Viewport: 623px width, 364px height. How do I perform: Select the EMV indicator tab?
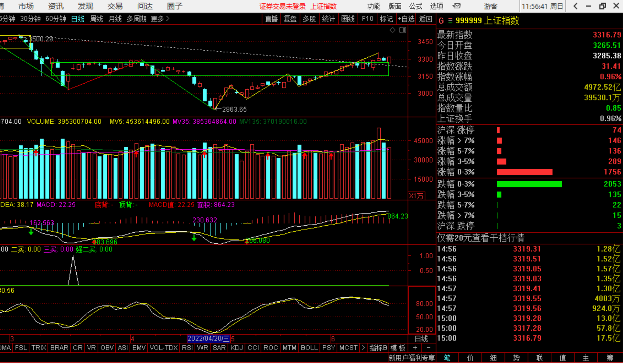[x=139, y=347]
